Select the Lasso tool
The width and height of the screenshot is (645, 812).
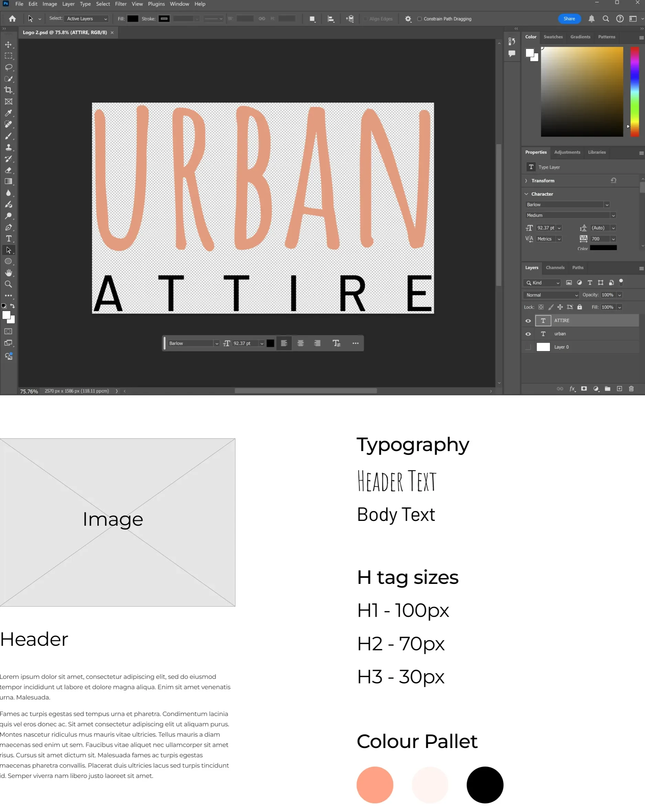[8, 67]
